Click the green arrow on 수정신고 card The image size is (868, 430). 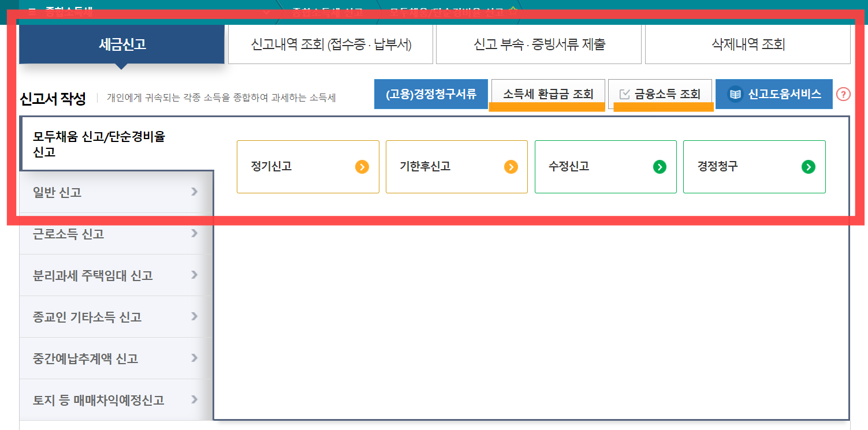tap(660, 167)
